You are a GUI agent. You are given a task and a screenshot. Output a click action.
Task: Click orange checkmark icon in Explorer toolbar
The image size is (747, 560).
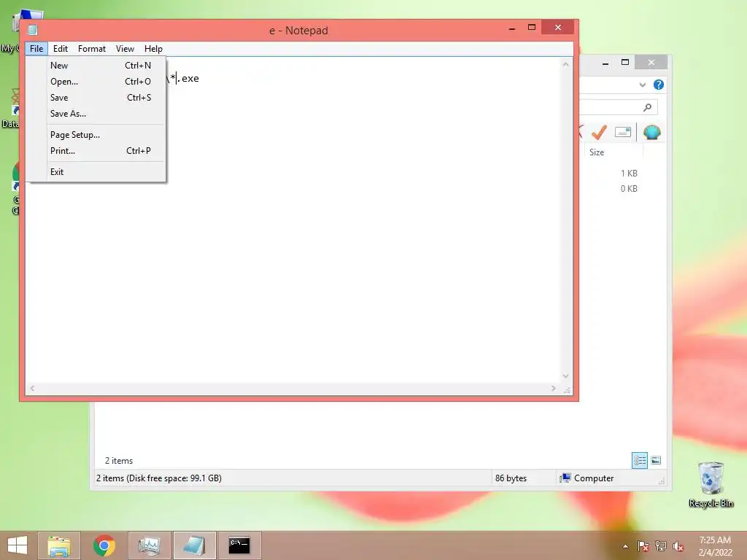point(599,132)
